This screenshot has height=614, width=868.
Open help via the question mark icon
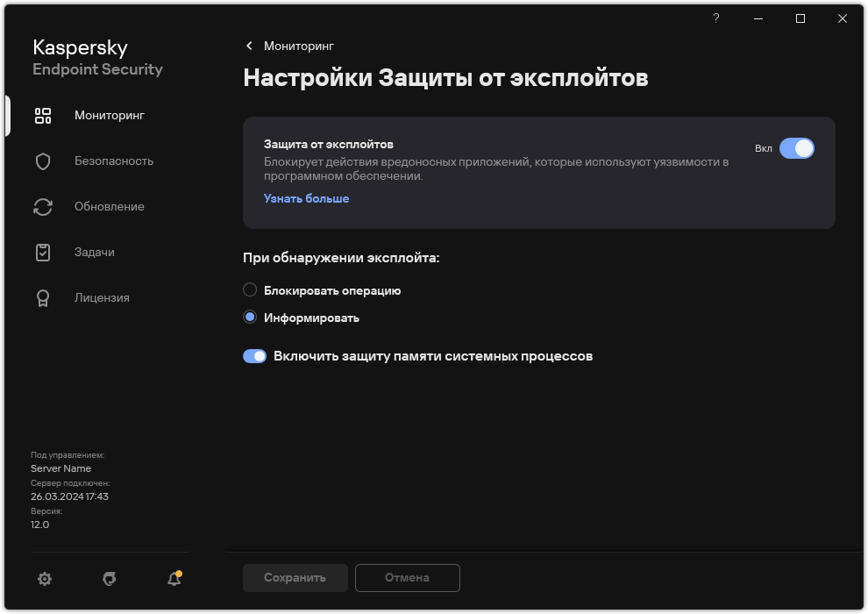click(x=715, y=18)
